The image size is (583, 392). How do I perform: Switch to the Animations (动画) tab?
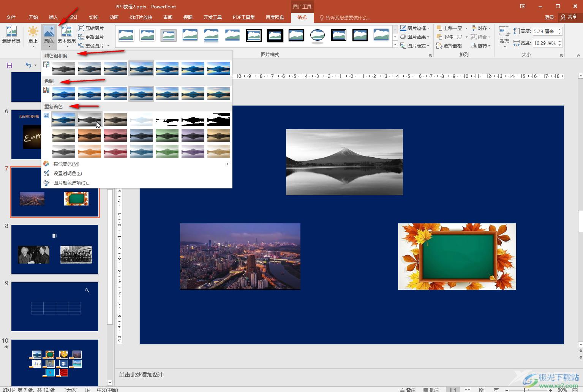point(114,17)
